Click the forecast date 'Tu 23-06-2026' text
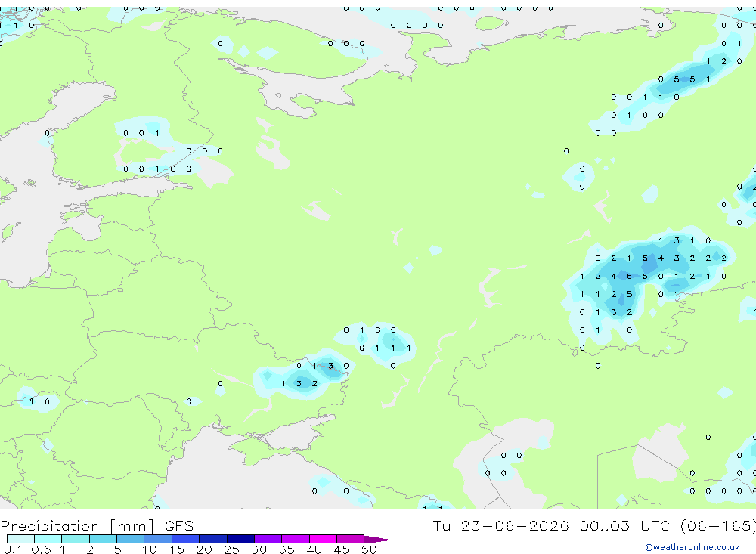This screenshot has height=554, width=756. 501,525
